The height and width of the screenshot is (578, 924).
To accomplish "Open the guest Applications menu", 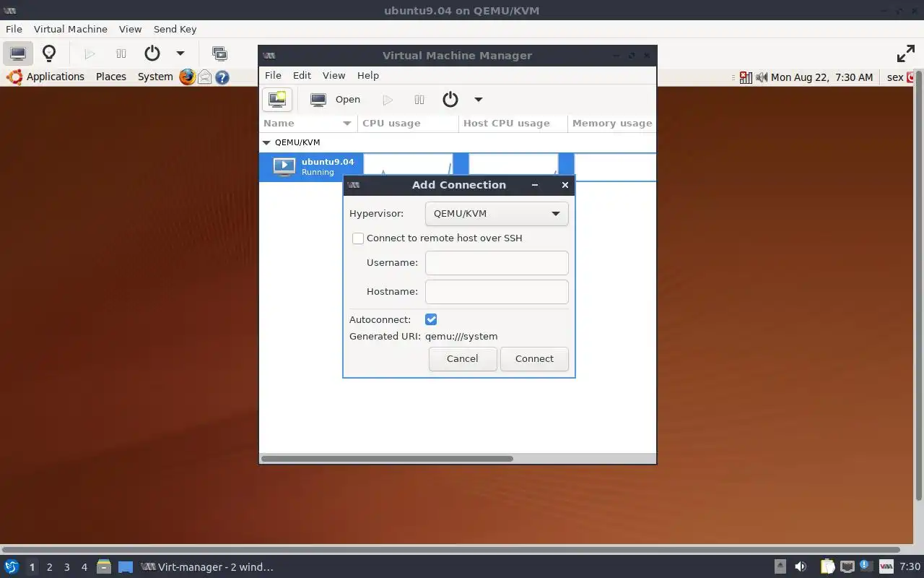I will coord(47,77).
